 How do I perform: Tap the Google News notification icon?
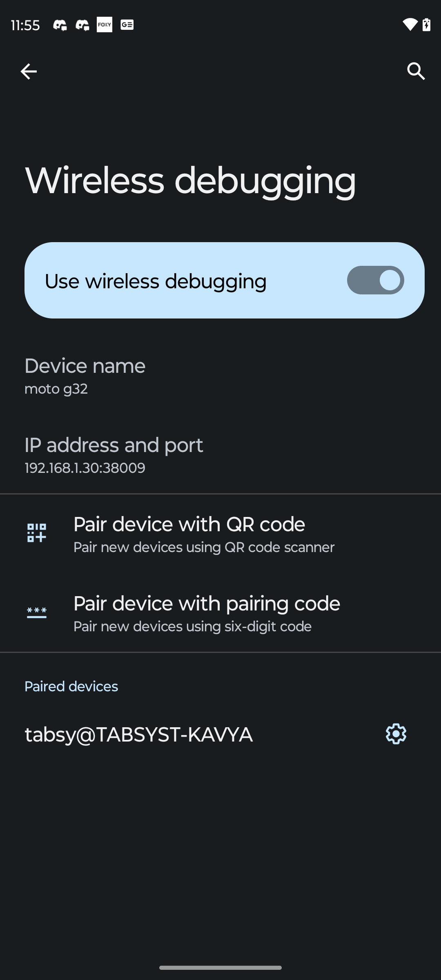click(127, 25)
